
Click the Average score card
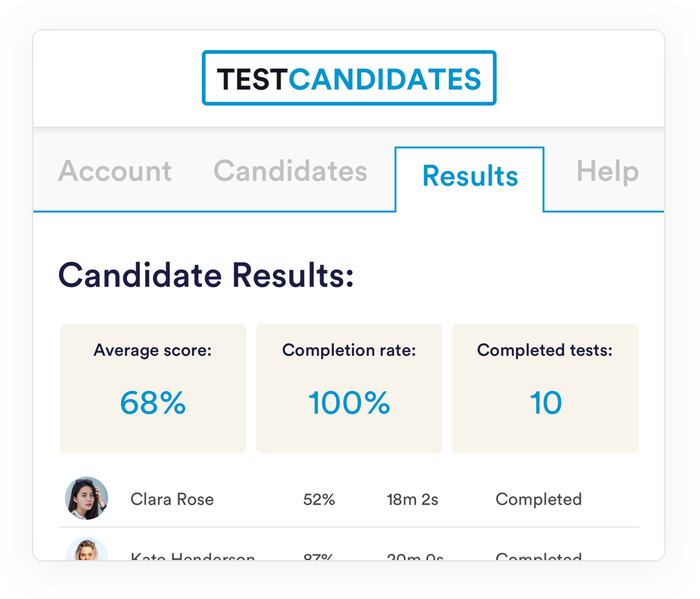pos(153,388)
